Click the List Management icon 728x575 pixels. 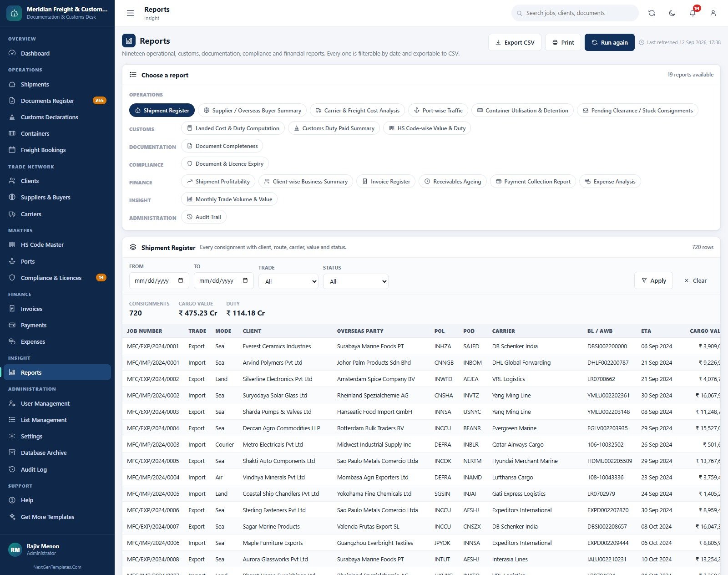[12, 420]
